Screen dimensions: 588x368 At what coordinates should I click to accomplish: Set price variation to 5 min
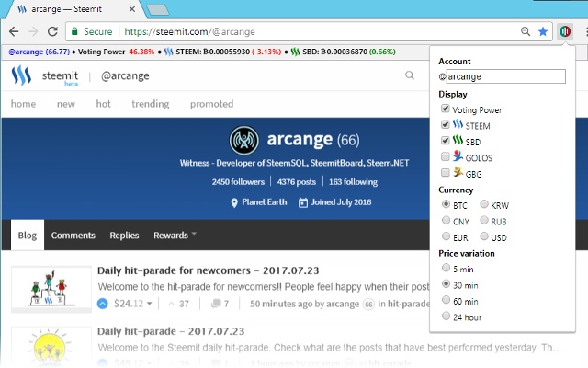point(446,268)
